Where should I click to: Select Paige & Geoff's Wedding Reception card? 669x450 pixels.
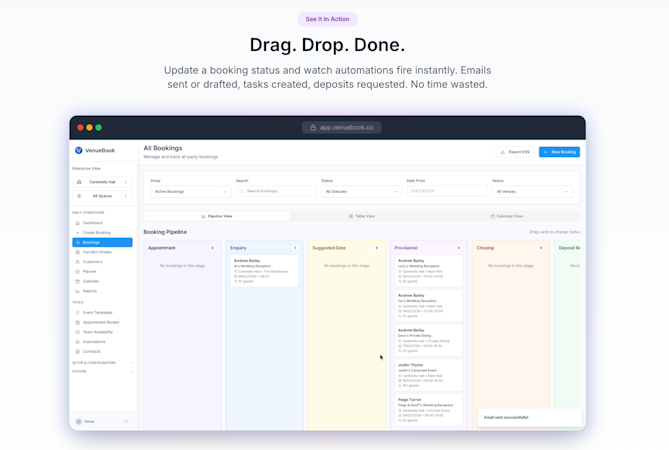tap(428, 410)
